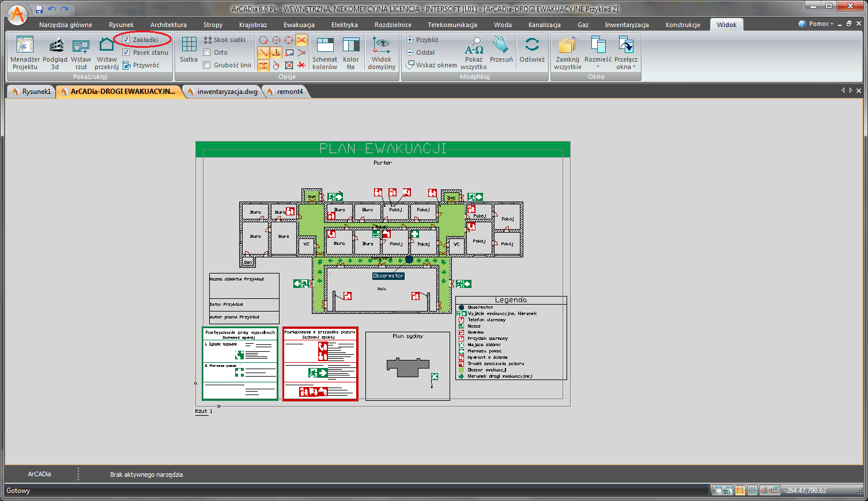Click Wstaw przekrój icon
The image size is (868, 501).
pos(107,52)
